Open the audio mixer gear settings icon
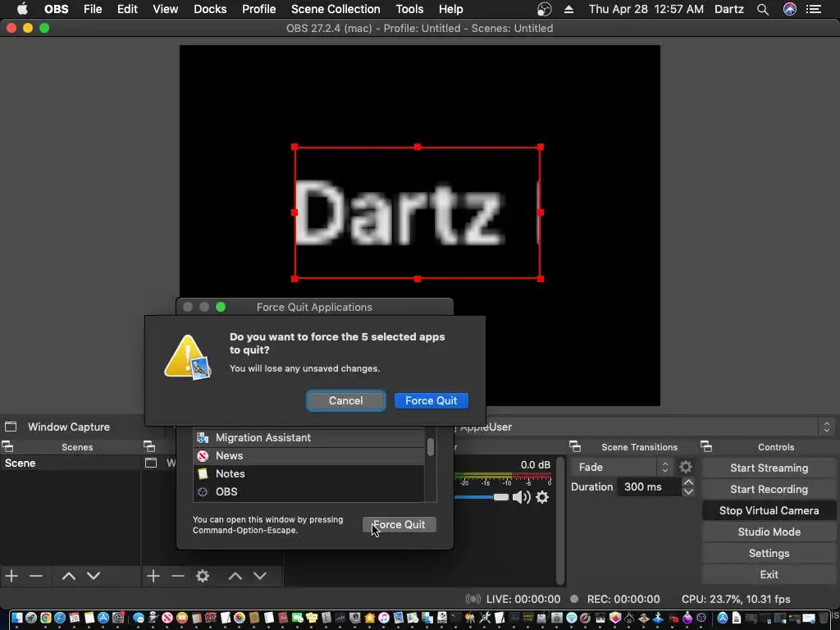The height and width of the screenshot is (630, 840). [542, 497]
